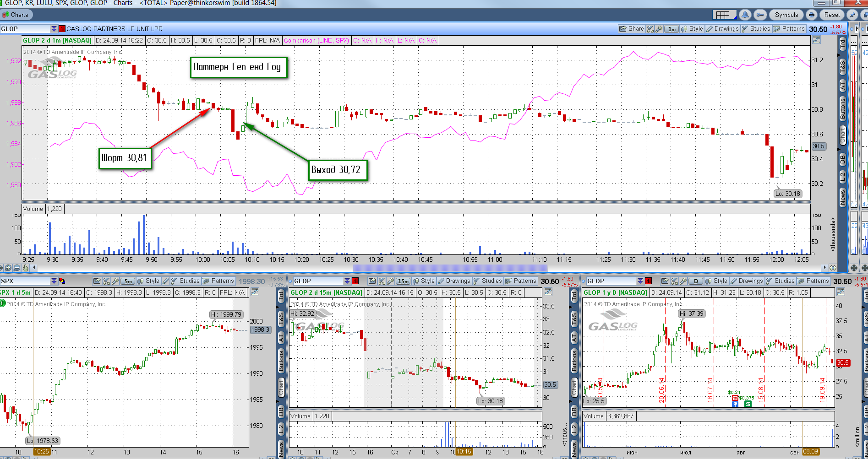
Task: Click the share icon in SPX chart toolbar
Action: (x=97, y=281)
